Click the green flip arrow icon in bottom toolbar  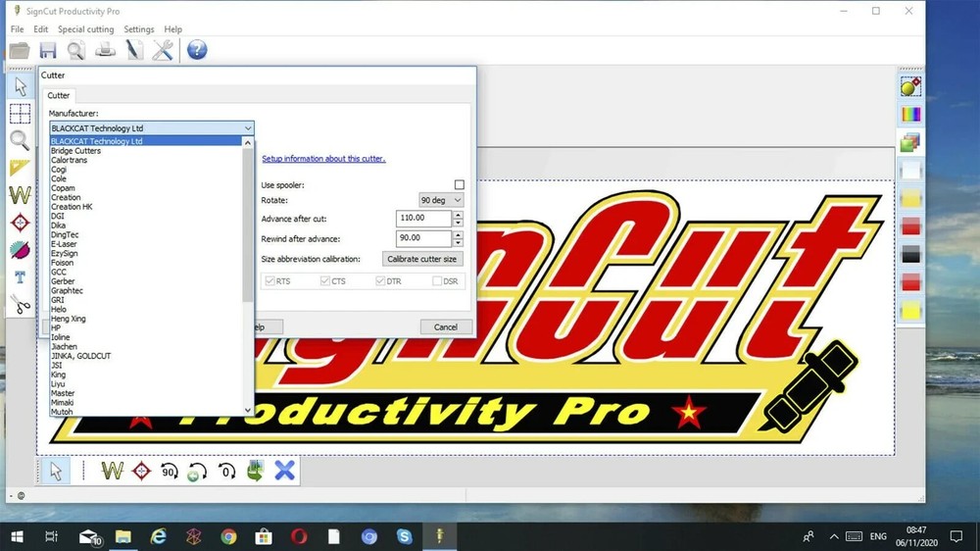pyautogui.click(x=255, y=471)
